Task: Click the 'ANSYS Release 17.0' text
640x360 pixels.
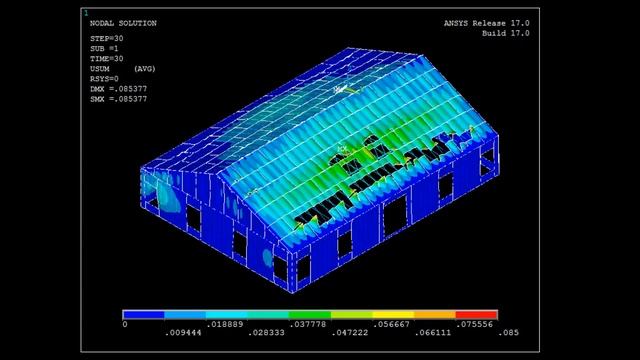Action: (487, 23)
